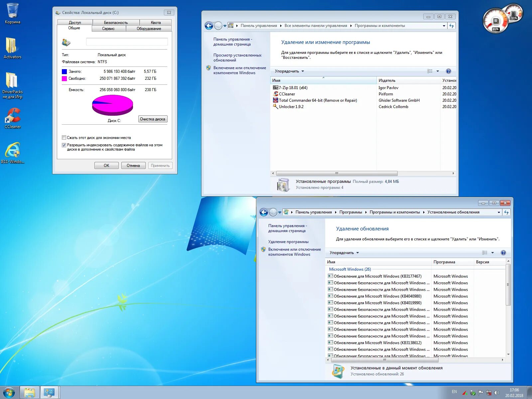The width and height of the screenshot is (532, 399).
Task: Click Back arrow in Installed Updates window
Action: (264, 212)
